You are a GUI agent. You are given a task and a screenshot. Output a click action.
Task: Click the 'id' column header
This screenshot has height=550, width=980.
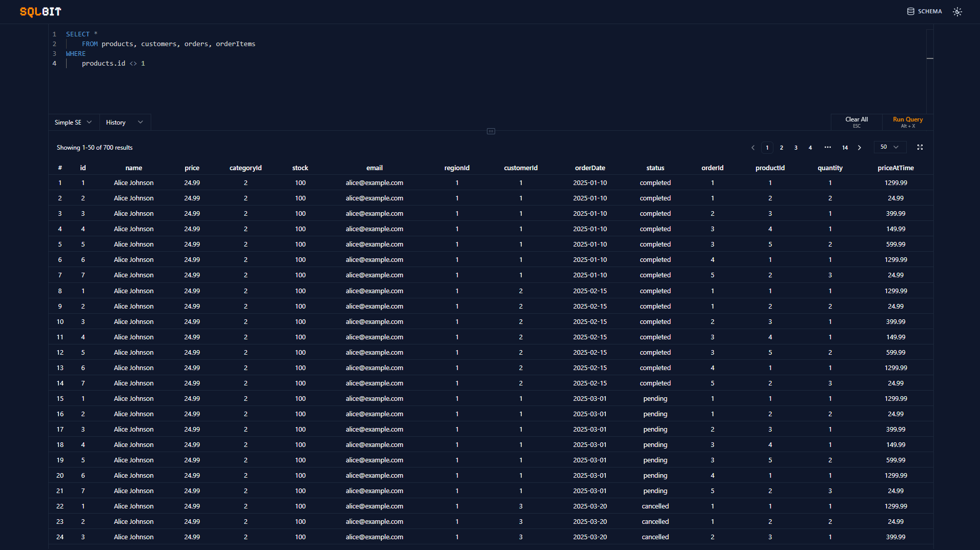tap(83, 168)
